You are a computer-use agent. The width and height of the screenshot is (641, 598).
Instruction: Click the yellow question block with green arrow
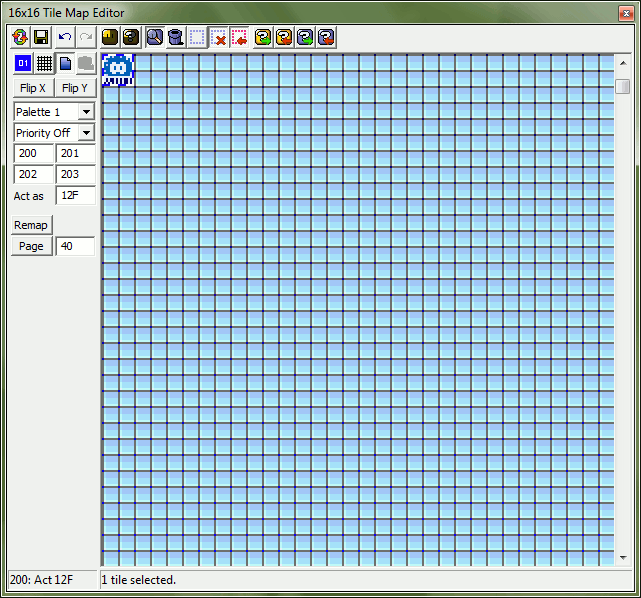click(263, 38)
